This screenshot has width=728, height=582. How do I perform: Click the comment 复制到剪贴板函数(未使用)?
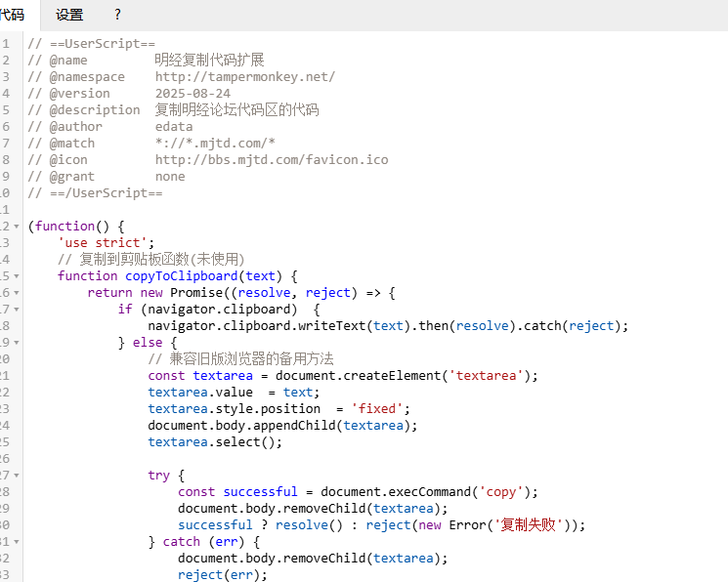[x=161, y=259]
